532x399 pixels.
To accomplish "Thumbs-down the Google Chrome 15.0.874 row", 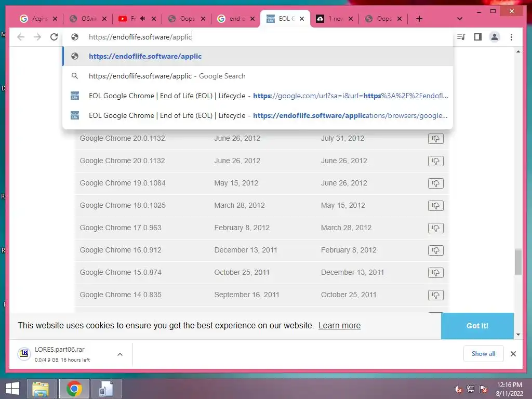I will click(436, 273).
